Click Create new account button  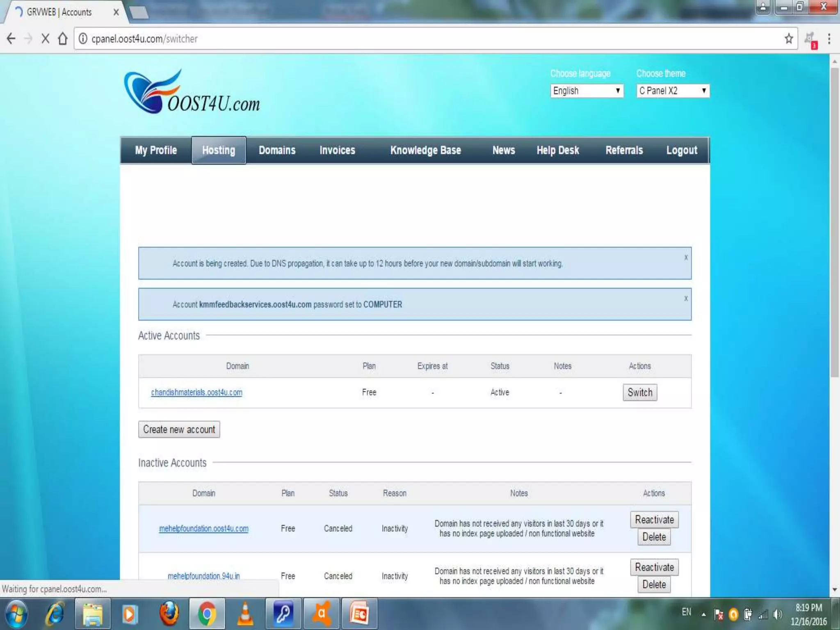click(179, 429)
